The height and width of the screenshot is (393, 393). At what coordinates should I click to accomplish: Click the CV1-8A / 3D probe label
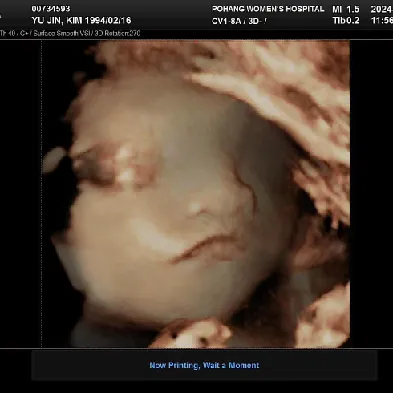pos(239,21)
